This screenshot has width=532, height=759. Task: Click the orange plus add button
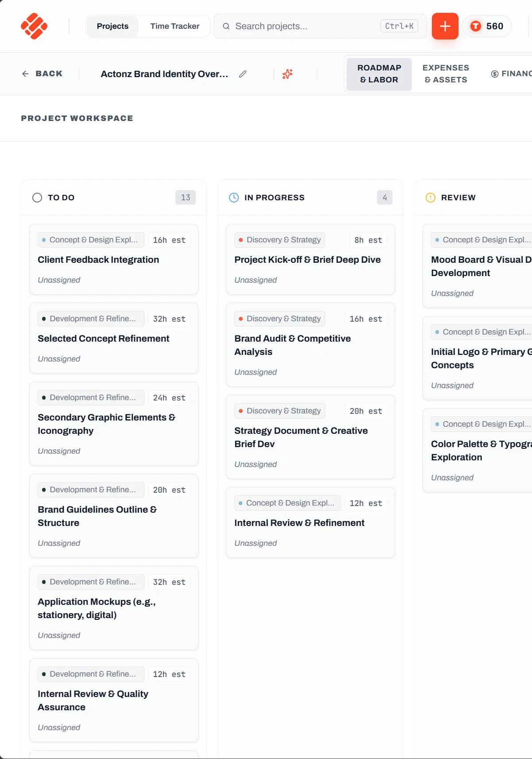[x=445, y=26]
